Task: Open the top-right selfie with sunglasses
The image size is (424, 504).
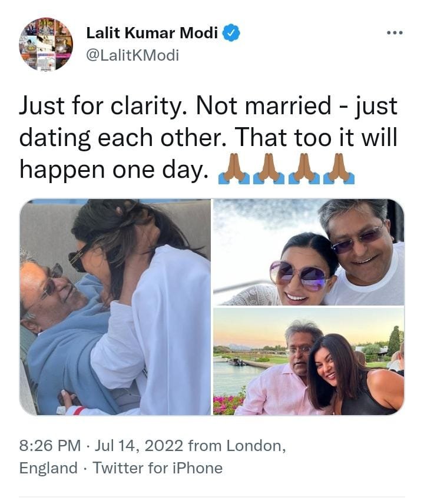Action: pyautogui.click(x=309, y=252)
